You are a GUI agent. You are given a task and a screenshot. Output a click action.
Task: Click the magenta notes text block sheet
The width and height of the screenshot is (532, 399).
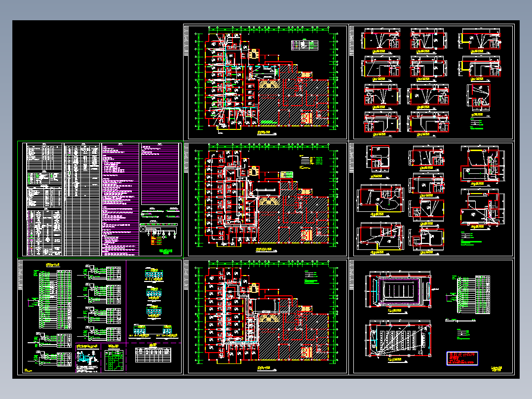(120, 199)
